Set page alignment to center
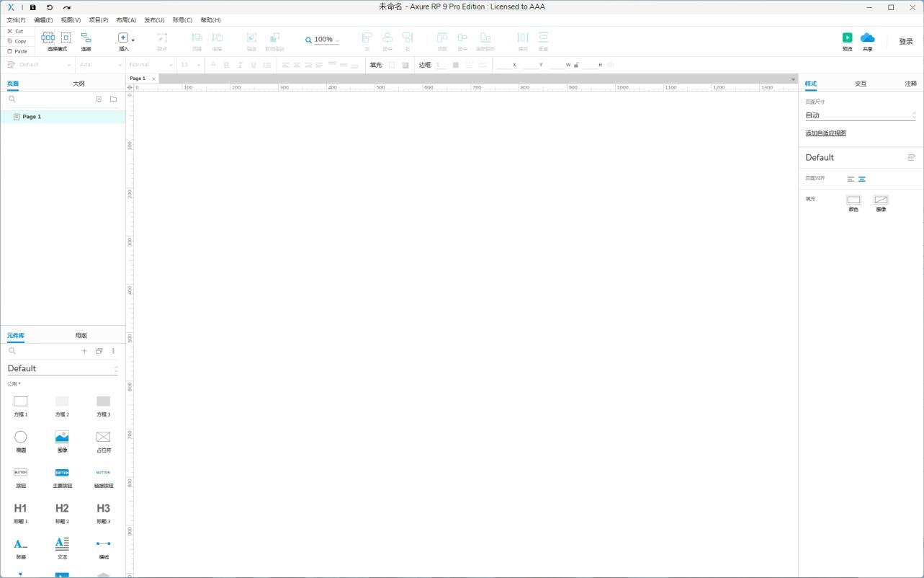This screenshot has width=924, height=578. (862, 179)
